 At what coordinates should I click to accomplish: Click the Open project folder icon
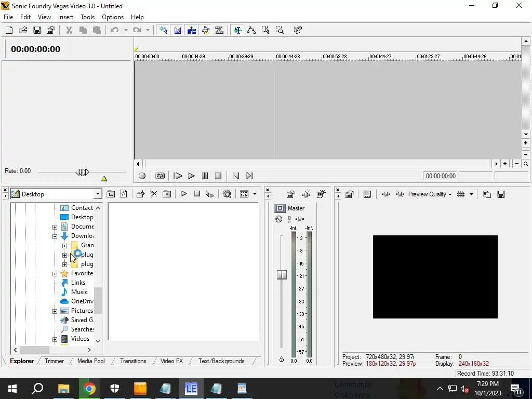pos(23,30)
